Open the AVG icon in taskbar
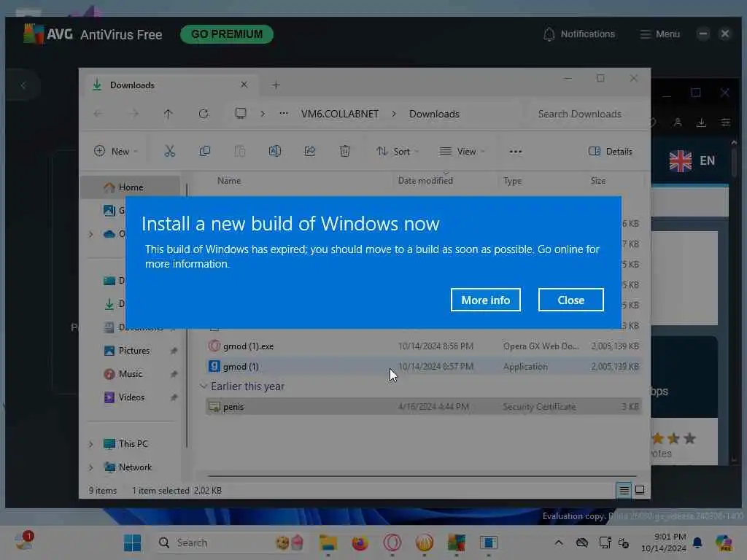 [457, 542]
